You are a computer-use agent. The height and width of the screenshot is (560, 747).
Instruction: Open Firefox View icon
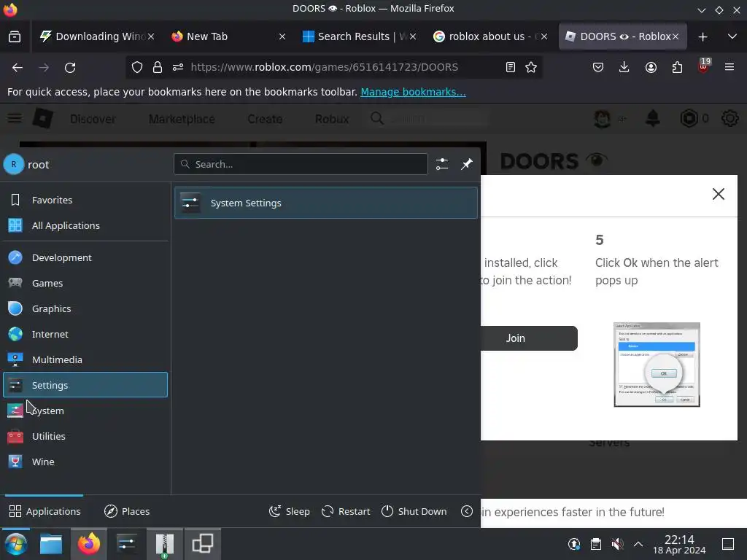15,36
